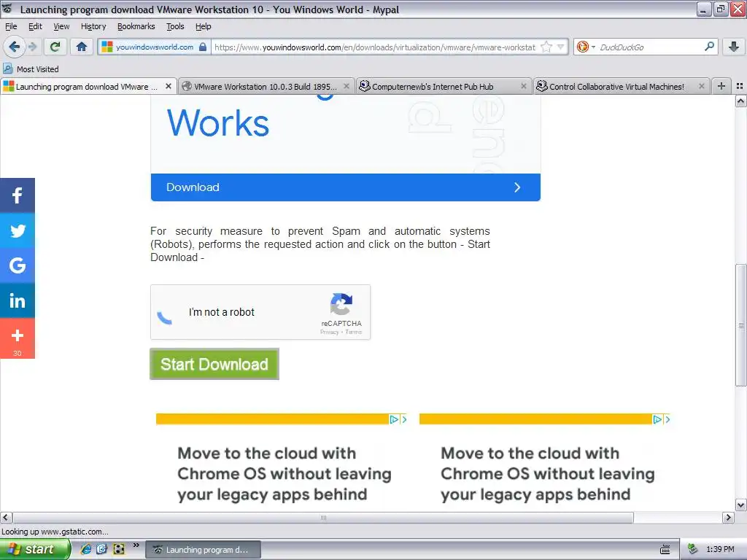
Task: Close the Launching program download VMware tab
Action: click(169, 86)
